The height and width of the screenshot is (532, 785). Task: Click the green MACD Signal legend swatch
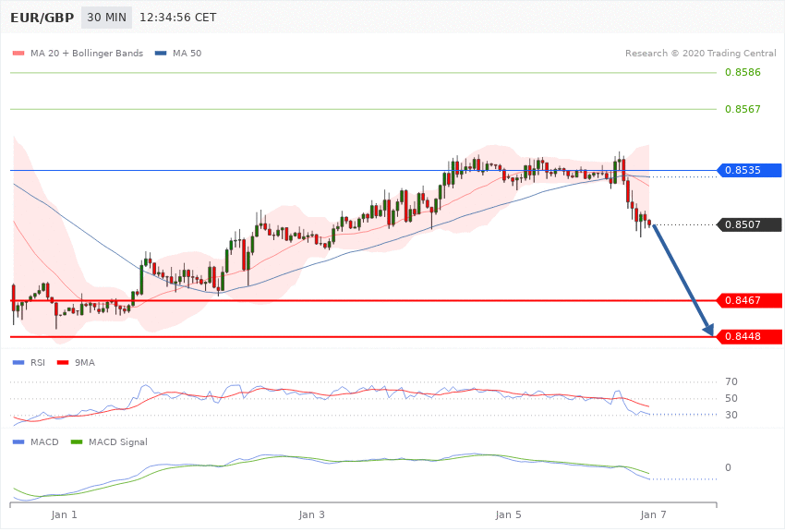[x=77, y=441]
